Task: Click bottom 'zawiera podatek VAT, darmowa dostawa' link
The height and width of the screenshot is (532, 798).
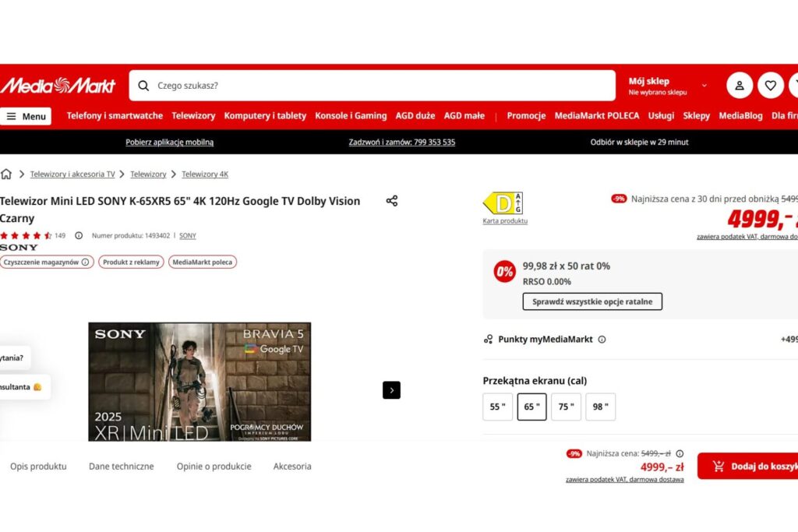Action: coord(624,479)
